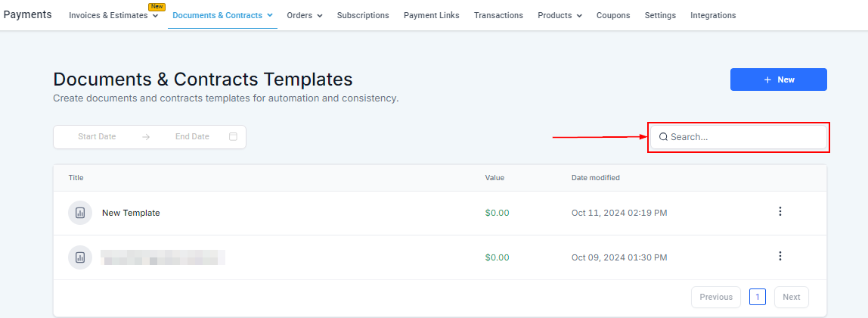Go to the Transactions tab
868x318 pixels.
click(498, 15)
